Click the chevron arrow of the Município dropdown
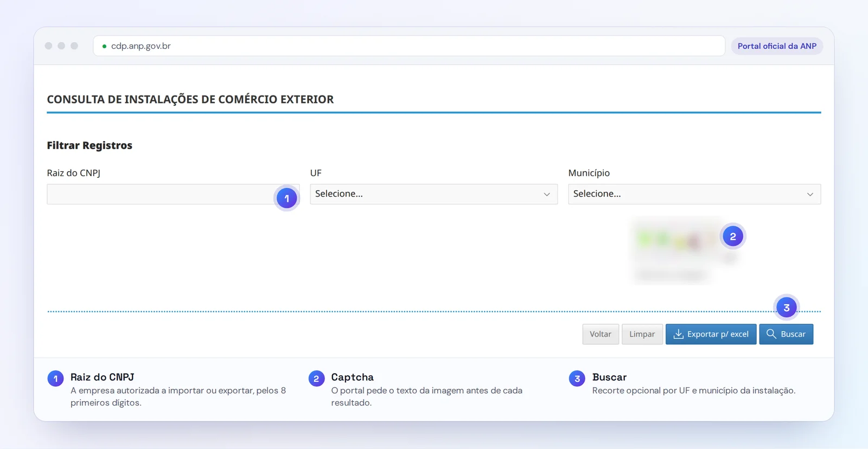The height and width of the screenshot is (449, 868). [810, 194]
